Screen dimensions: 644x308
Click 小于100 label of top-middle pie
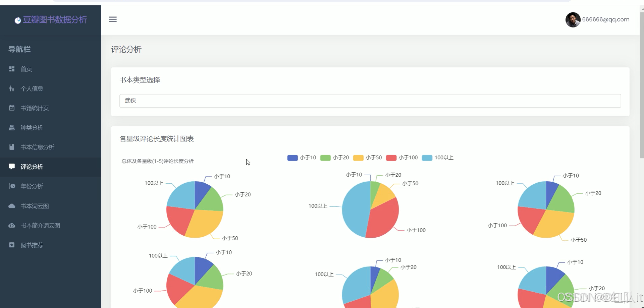pyautogui.click(x=416, y=230)
